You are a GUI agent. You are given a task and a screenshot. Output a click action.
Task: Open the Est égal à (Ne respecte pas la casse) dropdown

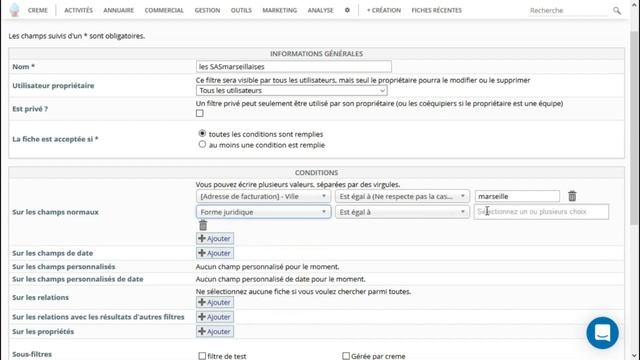(x=402, y=196)
